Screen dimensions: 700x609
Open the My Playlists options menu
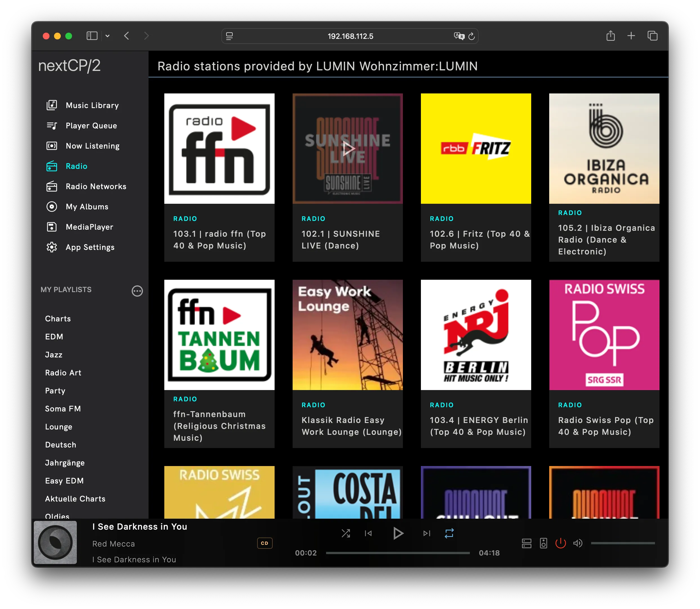click(137, 291)
